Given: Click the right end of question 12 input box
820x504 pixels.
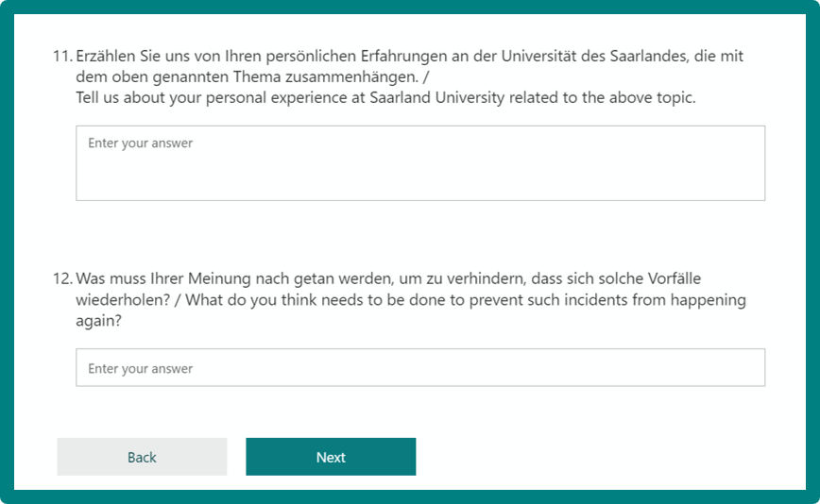Looking at the screenshot, I should pyautogui.click(x=743, y=368).
